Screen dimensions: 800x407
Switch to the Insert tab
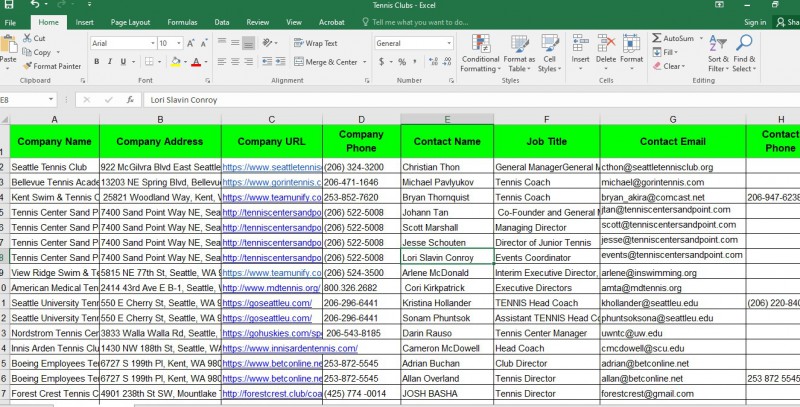(84, 22)
